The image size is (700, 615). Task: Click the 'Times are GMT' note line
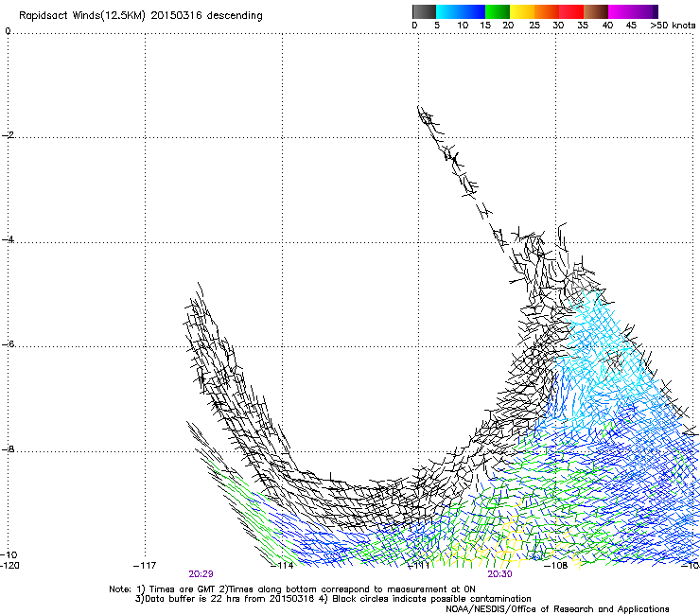click(292, 589)
